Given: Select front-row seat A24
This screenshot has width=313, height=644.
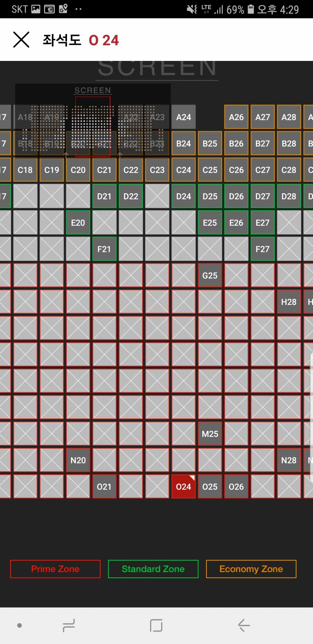Looking at the screenshot, I should (x=183, y=117).
